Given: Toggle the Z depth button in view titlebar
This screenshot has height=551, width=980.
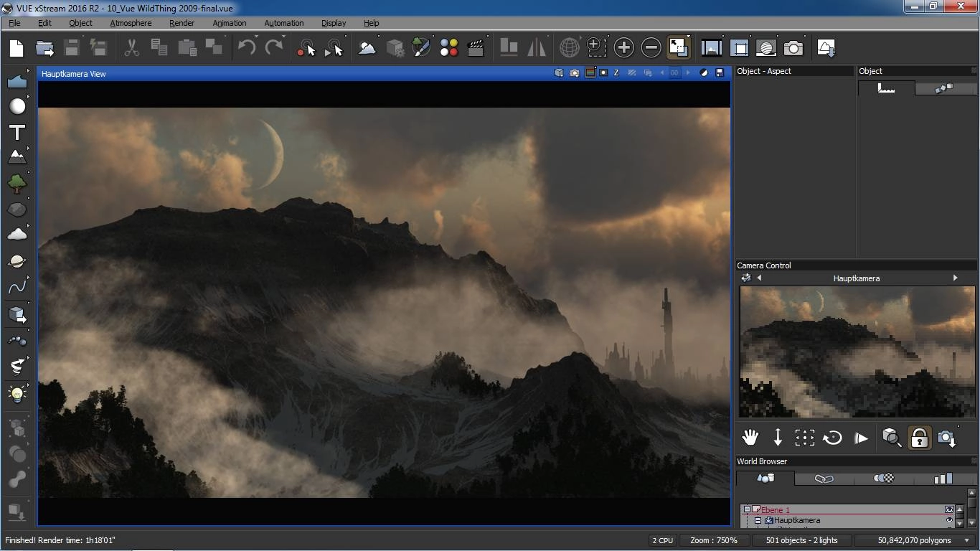Looking at the screenshot, I should tap(616, 73).
